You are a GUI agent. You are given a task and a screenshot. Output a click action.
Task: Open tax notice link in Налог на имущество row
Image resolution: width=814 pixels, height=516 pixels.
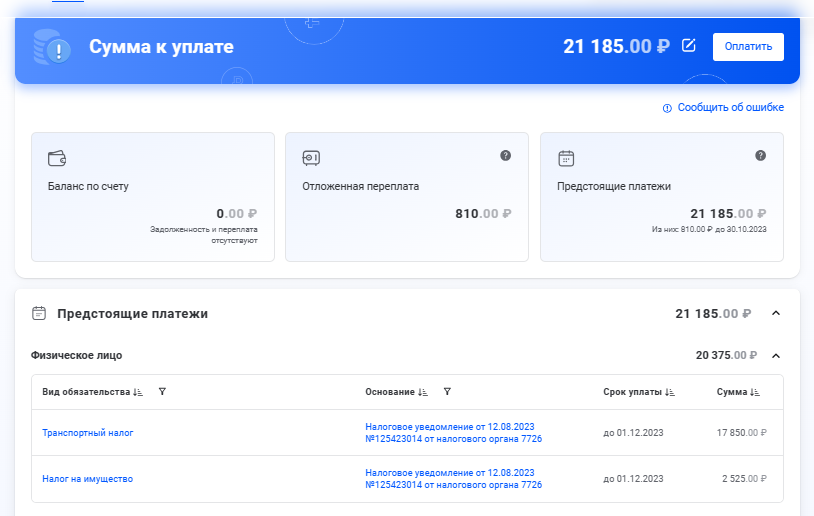[x=453, y=479]
